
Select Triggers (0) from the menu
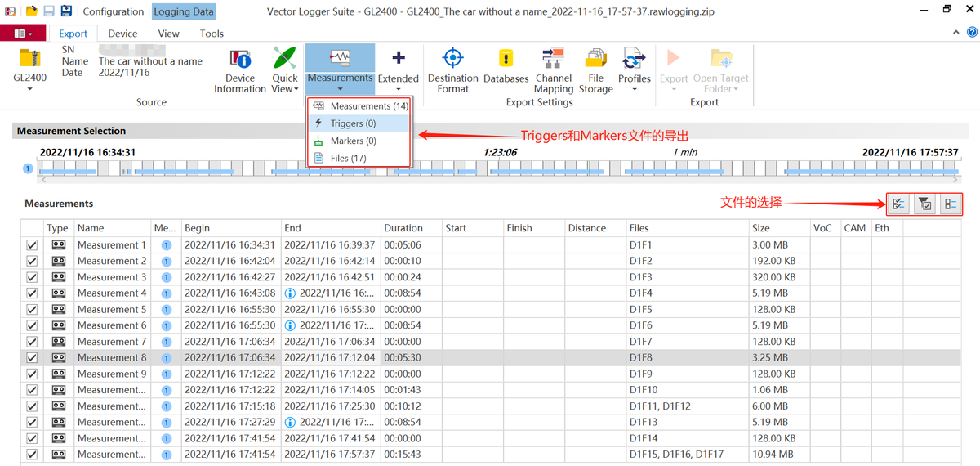pyautogui.click(x=353, y=123)
